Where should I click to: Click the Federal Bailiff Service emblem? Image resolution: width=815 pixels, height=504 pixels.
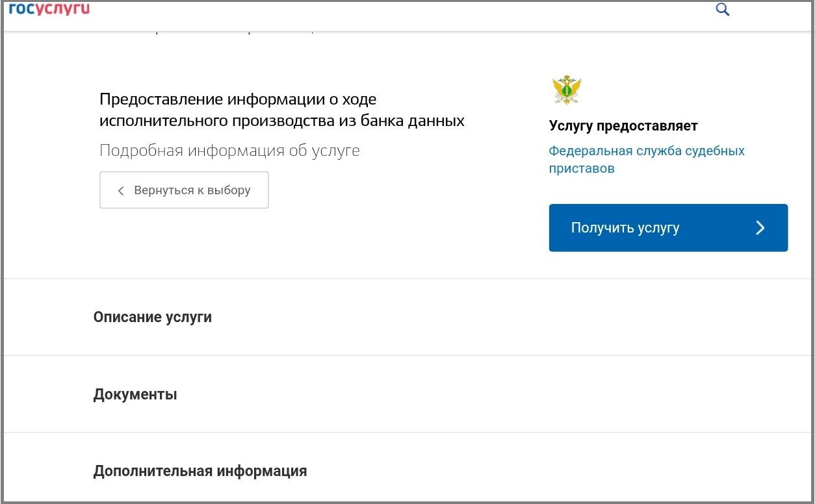566,90
